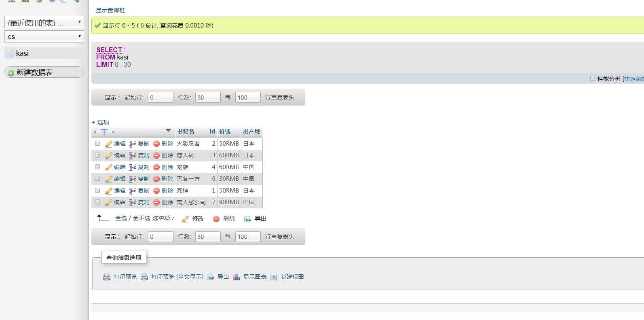Screen dimensions: 644x320
Task: Click the top 行数 input field
Action: click(x=208, y=97)
